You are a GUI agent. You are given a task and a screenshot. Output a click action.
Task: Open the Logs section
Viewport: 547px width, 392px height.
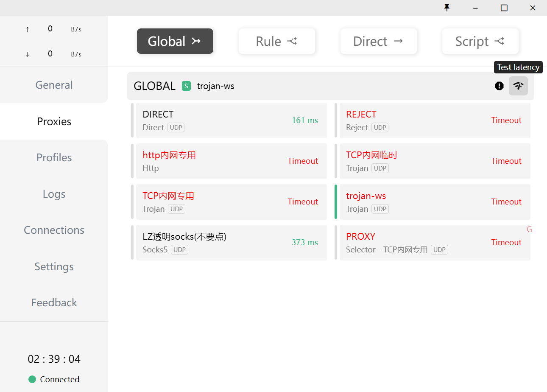pos(54,194)
